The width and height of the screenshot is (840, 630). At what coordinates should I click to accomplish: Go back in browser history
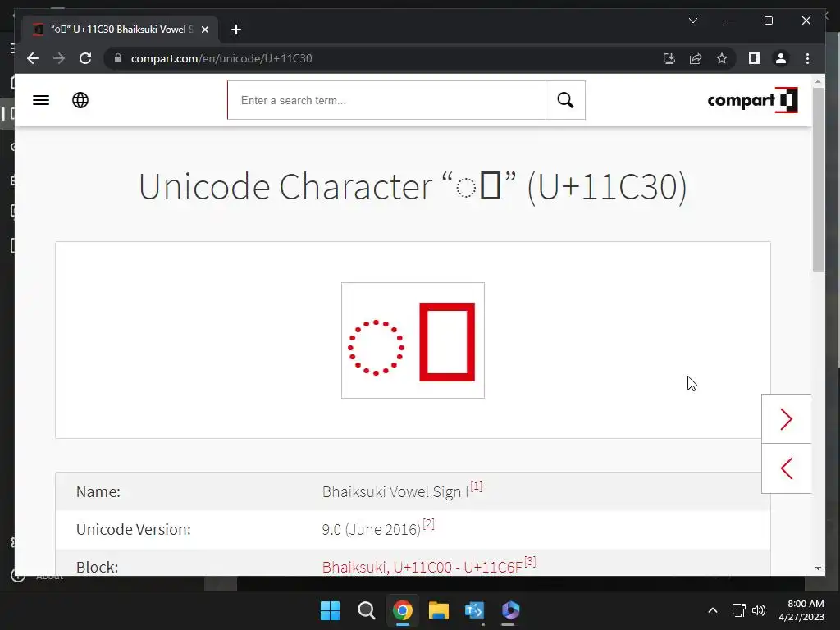click(x=33, y=58)
